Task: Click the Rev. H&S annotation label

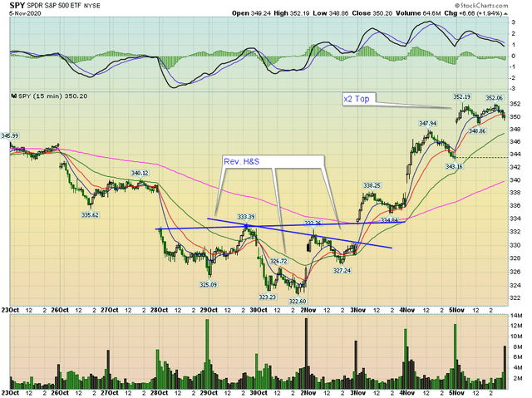Action: pyautogui.click(x=241, y=162)
